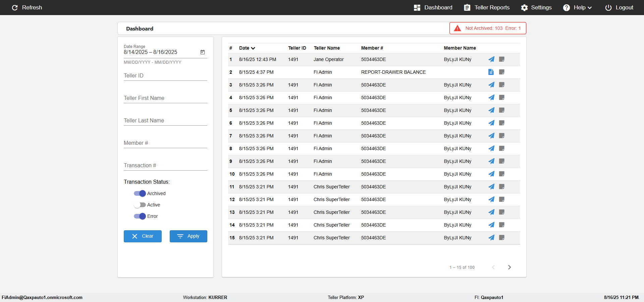
Task: Clear the filter fields
Action: pyautogui.click(x=143, y=236)
